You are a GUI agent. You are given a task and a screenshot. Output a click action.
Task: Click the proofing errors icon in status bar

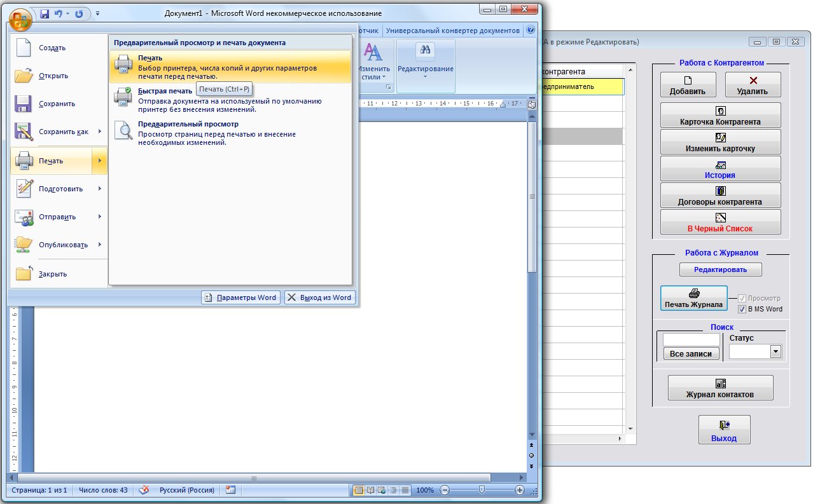145,490
